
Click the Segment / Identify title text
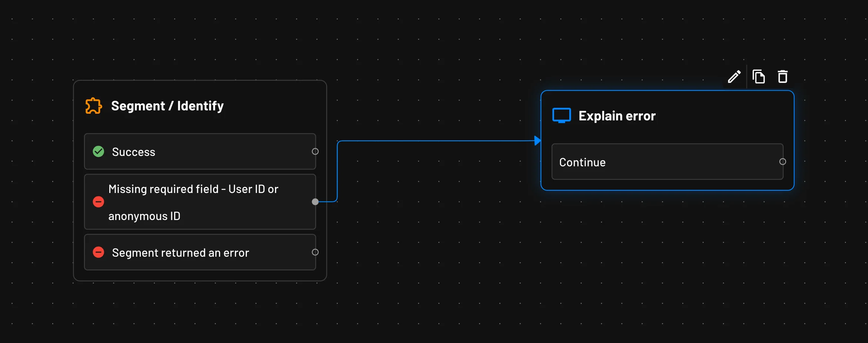pyautogui.click(x=167, y=106)
